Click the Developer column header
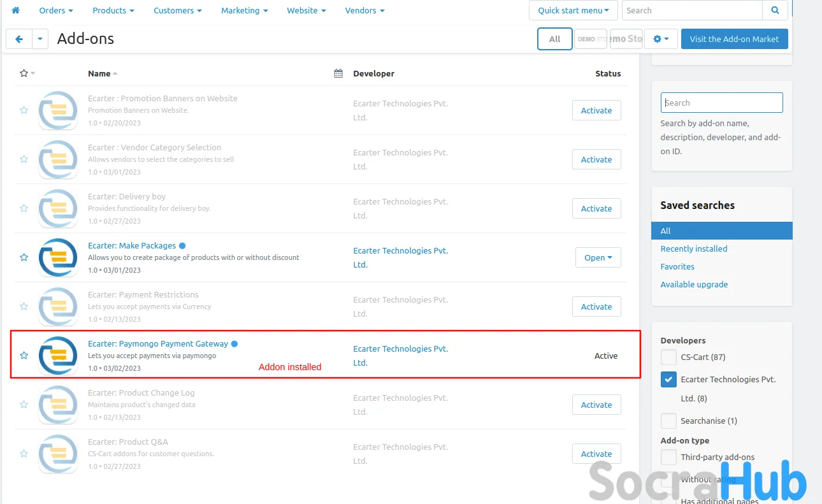The image size is (822, 504). coord(374,73)
